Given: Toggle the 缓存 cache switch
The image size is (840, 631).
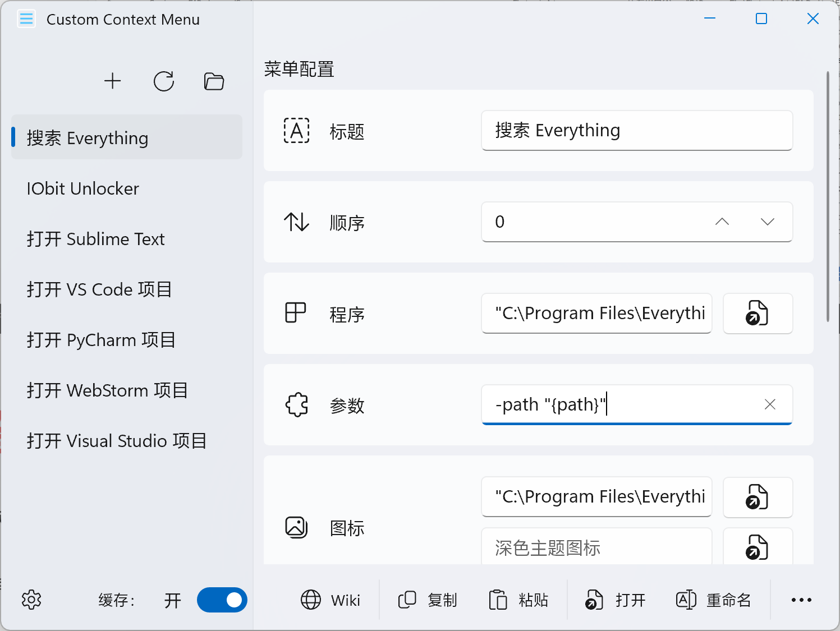Looking at the screenshot, I should tap(222, 600).
